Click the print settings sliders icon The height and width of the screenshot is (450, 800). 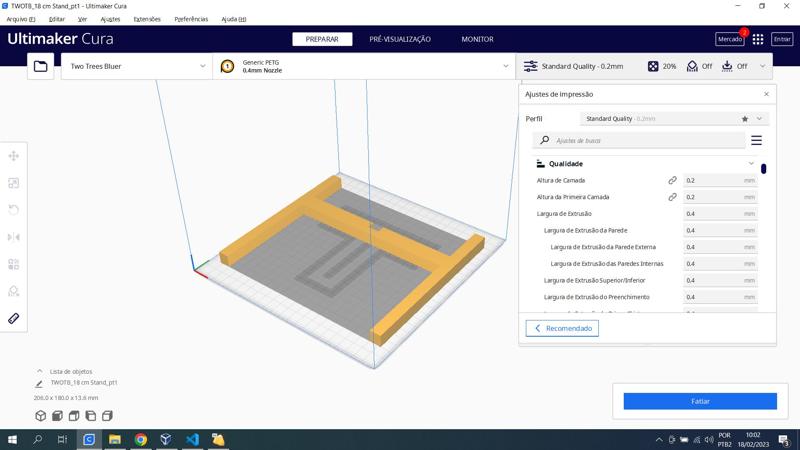531,66
